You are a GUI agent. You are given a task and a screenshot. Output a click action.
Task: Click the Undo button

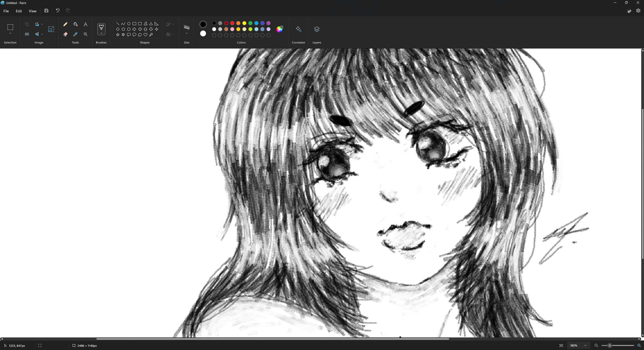(x=58, y=11)
